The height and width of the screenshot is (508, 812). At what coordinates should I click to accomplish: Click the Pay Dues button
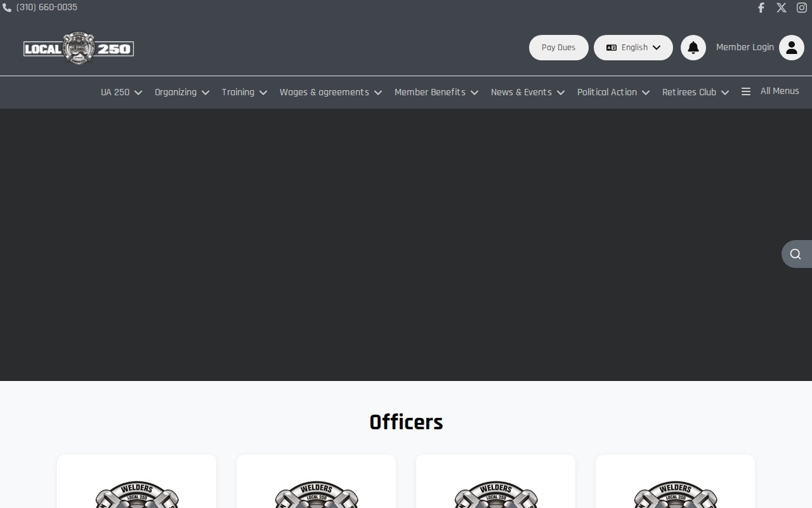tap(558, 48)
